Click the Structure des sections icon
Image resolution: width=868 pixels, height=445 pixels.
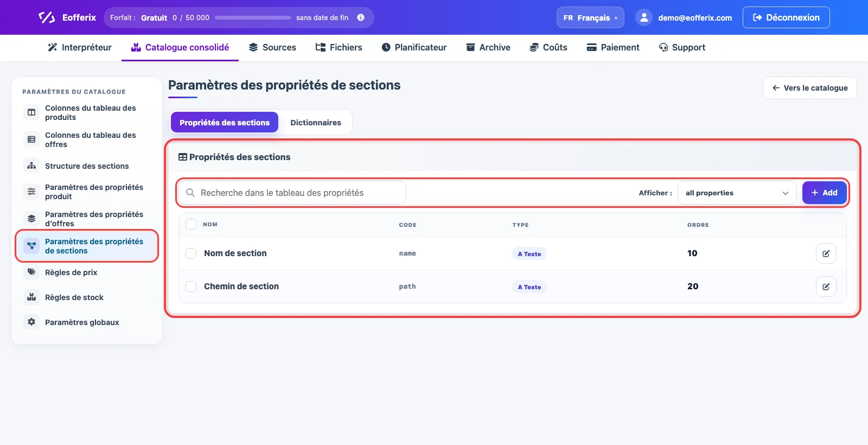point(31,166)
